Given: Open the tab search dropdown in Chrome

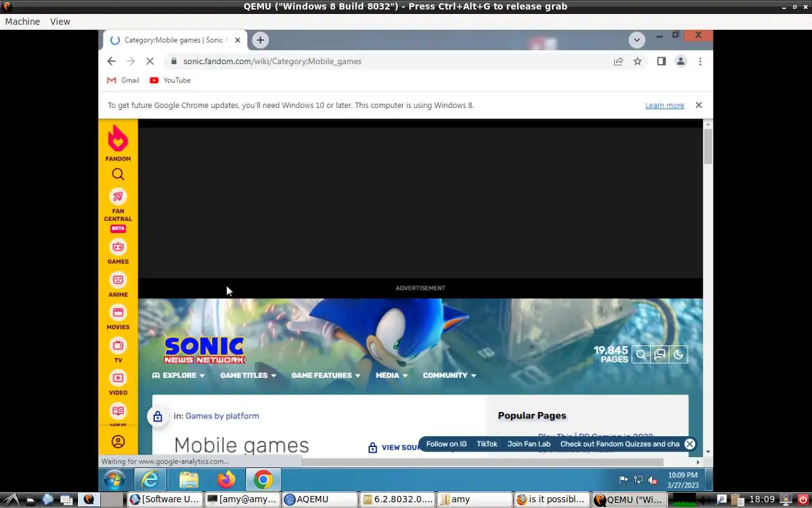Looking at the screenshot, I should pos(637,40).
